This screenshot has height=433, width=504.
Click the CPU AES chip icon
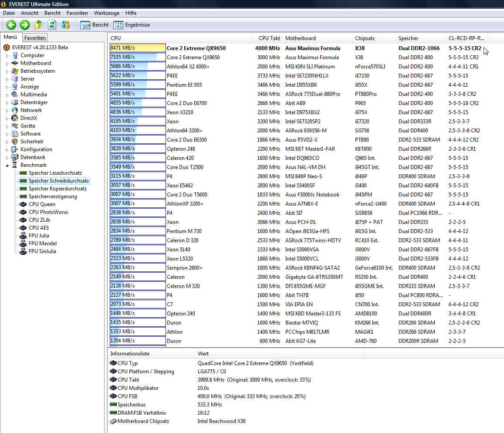23,227
